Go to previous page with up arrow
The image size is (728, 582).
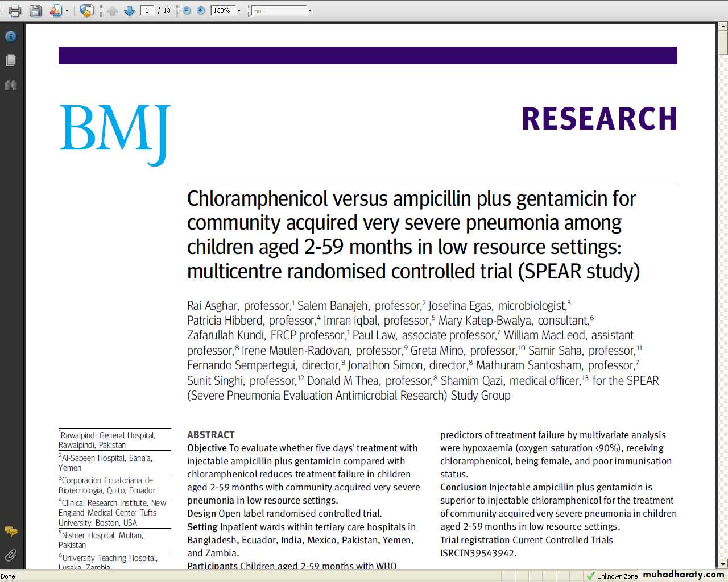point(113,11)
